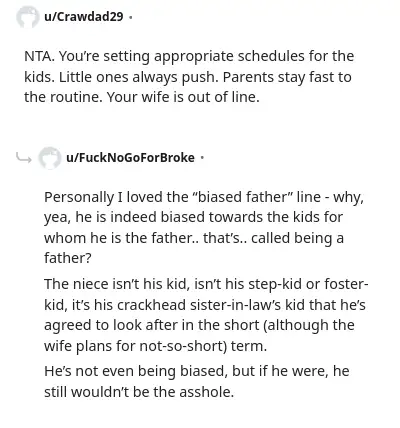Image resolution: width=400 pixels, height=428 pixels.
Task: Open the u/Crawdad29 user profile link
Action: click(x=84, y=16)
